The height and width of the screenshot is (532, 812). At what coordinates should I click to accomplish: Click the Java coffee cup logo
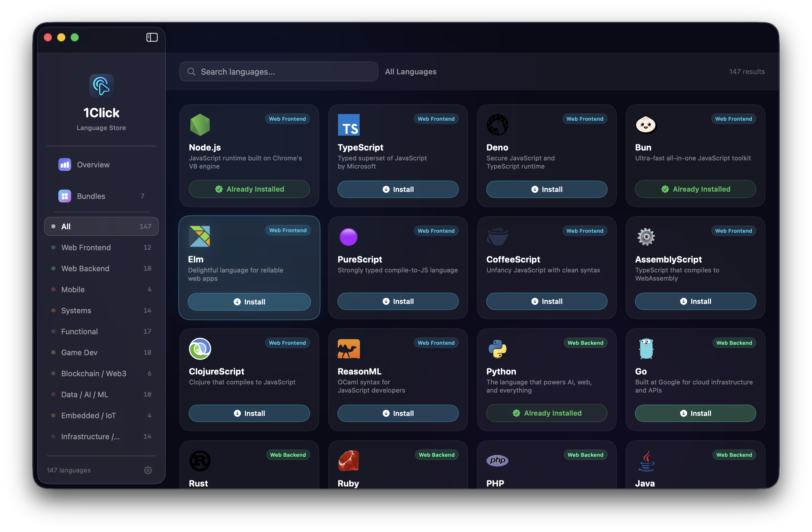646,461
